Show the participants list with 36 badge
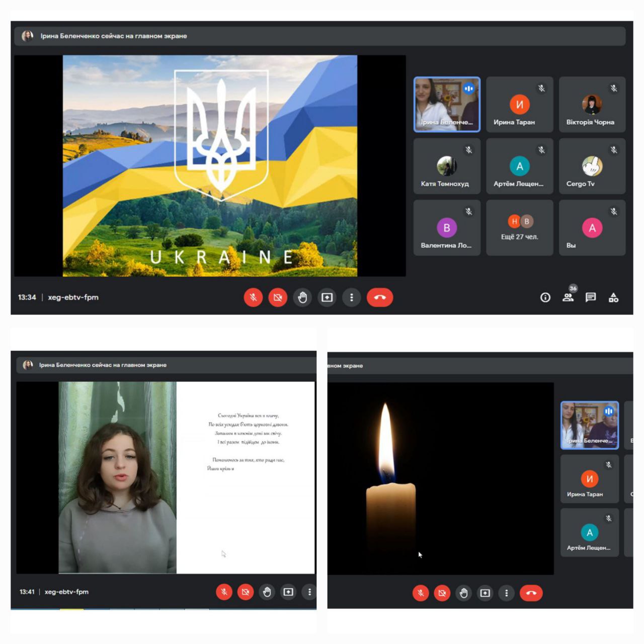The image size is (644, 644). pos(569,297)
